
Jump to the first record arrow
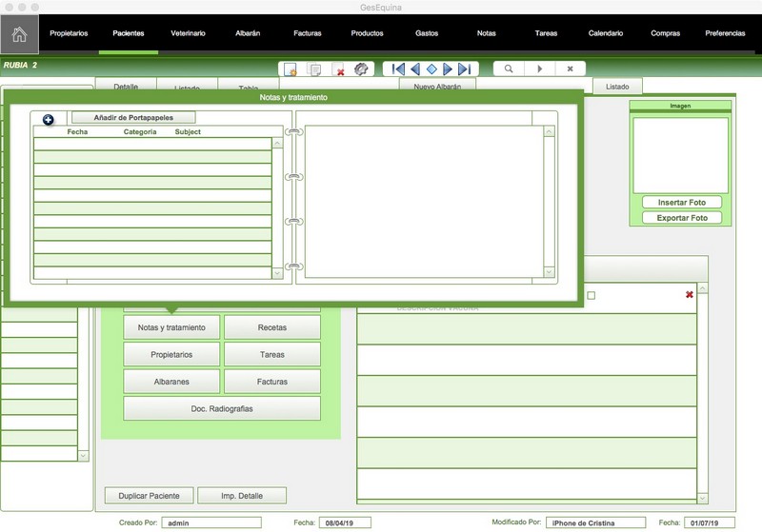point(397,69)
